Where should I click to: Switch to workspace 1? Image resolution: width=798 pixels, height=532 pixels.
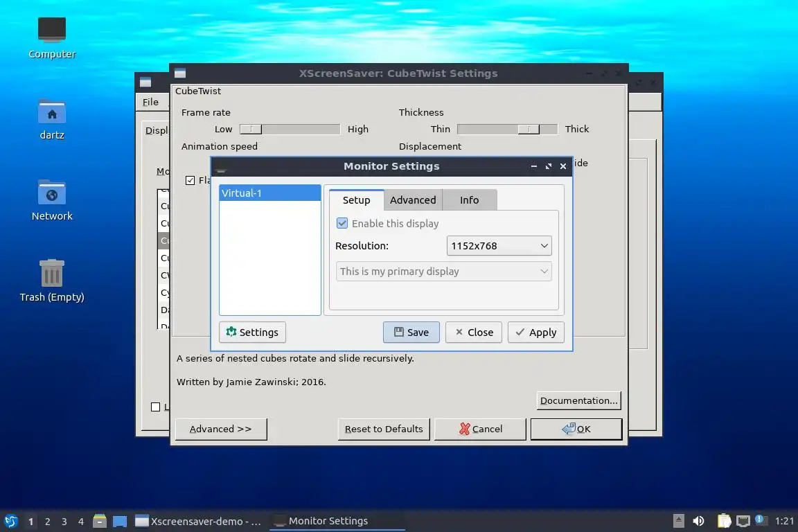click(x=31, y=522)
